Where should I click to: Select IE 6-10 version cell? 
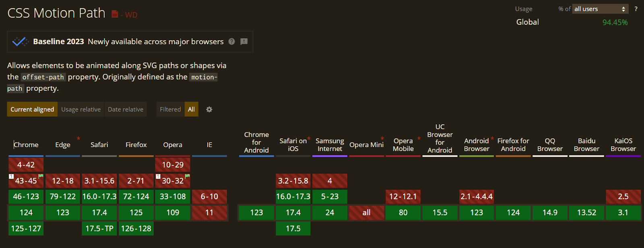click(x=209, y=197)
